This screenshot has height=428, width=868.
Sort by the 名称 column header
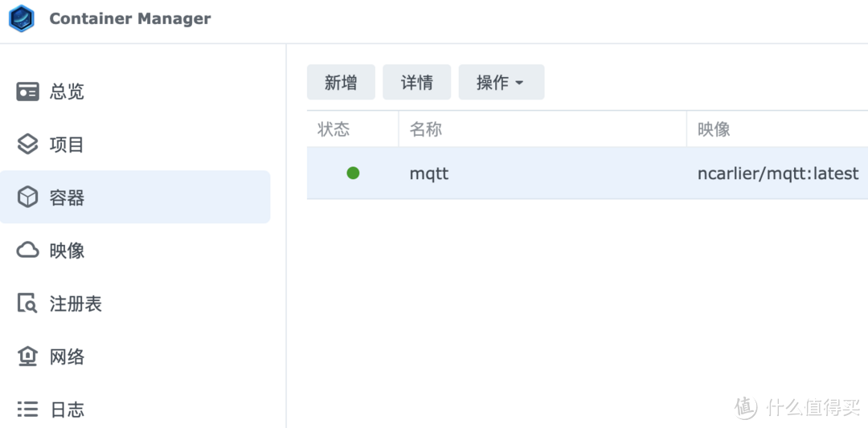tap(426, 129)
